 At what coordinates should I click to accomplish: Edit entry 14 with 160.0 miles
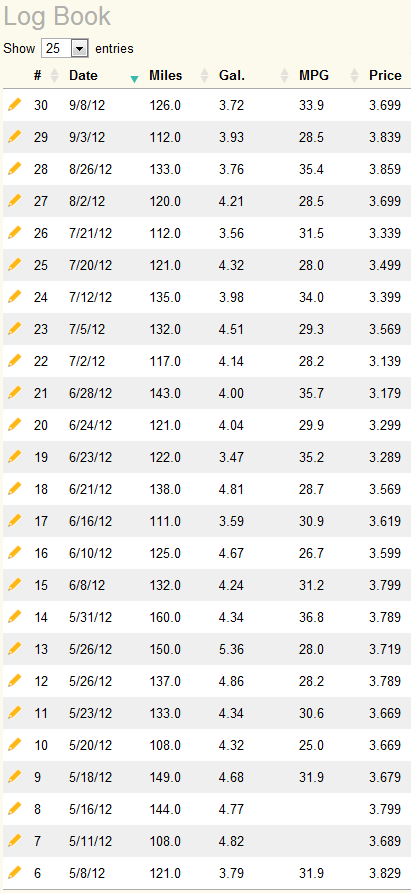15,616
